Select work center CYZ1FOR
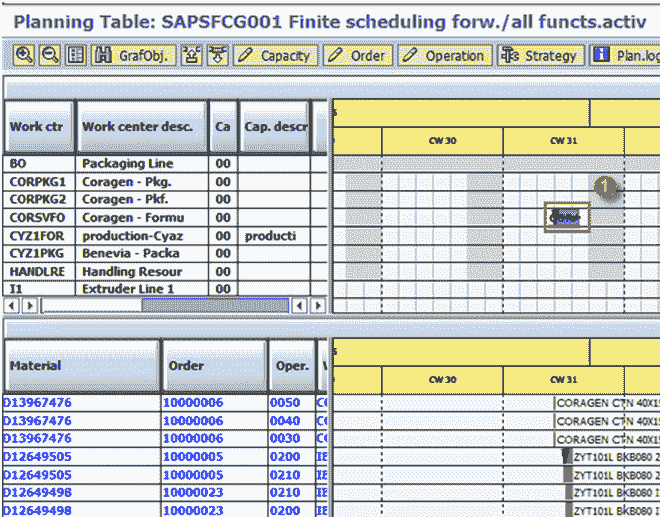Screen dimensions: 660x517 pyautogui.click(x=37, y=236)
